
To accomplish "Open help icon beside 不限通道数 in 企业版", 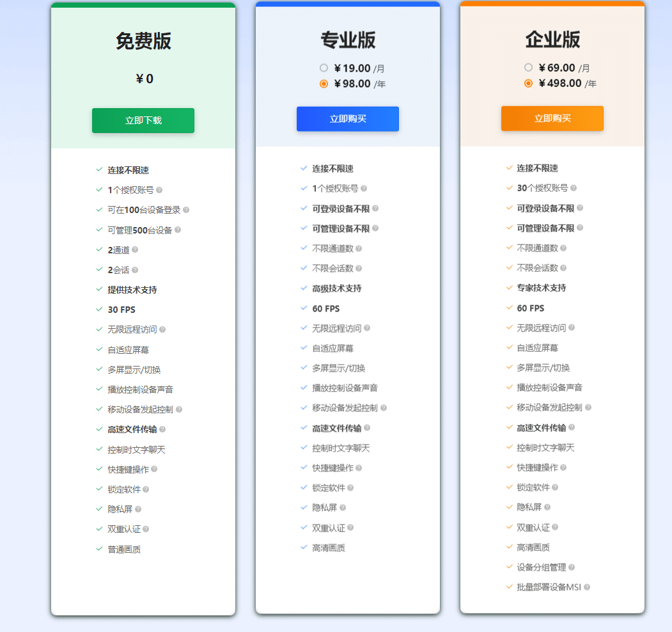I will coord(563,248).
